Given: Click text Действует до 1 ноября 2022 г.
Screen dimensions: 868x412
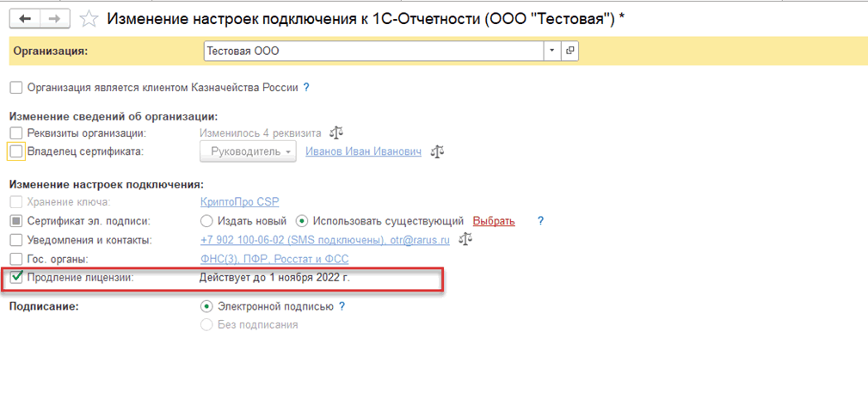Looking at the screenshot, I should pyautogui.click(x=275, y=278).
